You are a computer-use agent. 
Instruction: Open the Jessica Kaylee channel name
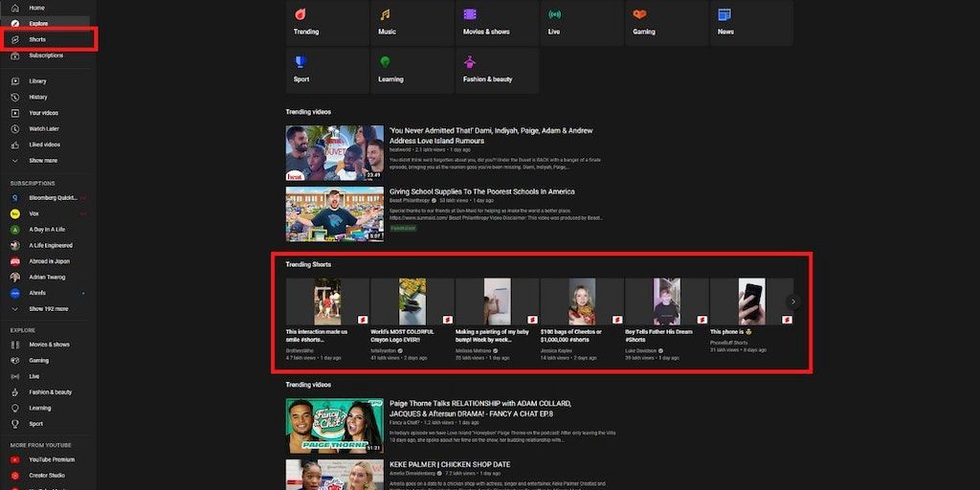(555, 351)
